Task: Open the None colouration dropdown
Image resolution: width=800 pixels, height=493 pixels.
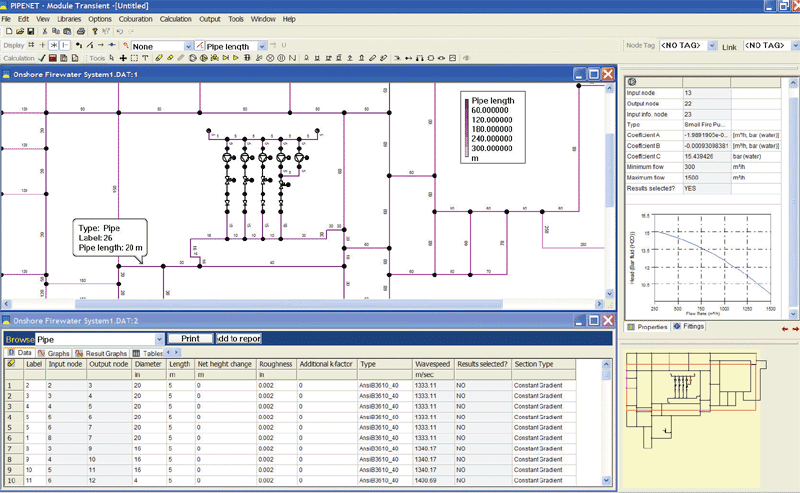Action: 188,46
